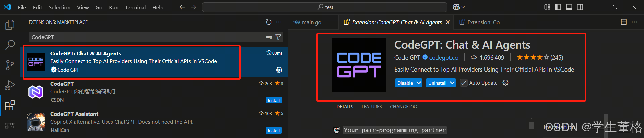The width and height of the screenshot is (644, 138).
Task: Open the Terminal menu
Action: 135,7
